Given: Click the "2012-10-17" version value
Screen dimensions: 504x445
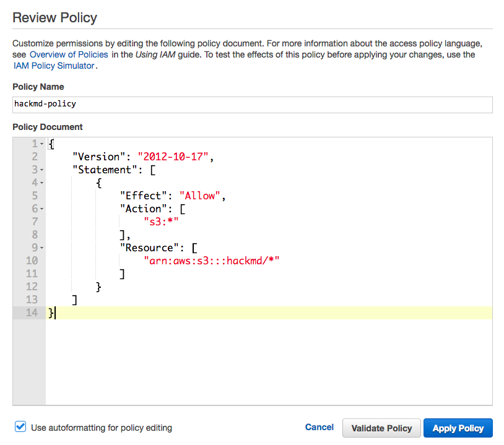Looking at the screenshot, I should click(174, 157).
